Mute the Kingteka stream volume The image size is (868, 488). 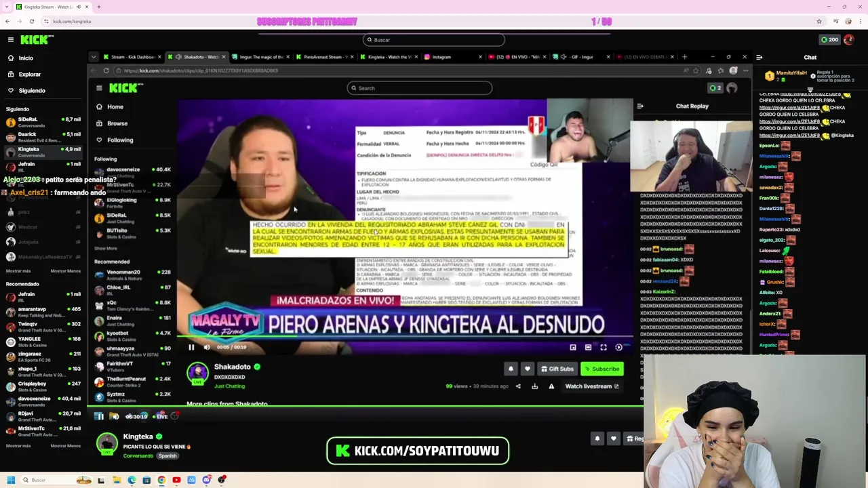[115, 417]
